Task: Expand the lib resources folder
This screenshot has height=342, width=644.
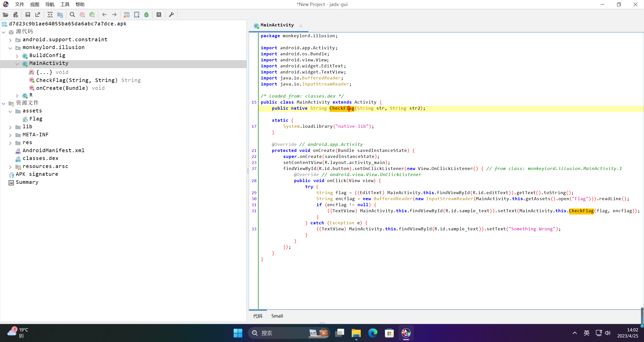Action: click(10, 127)
